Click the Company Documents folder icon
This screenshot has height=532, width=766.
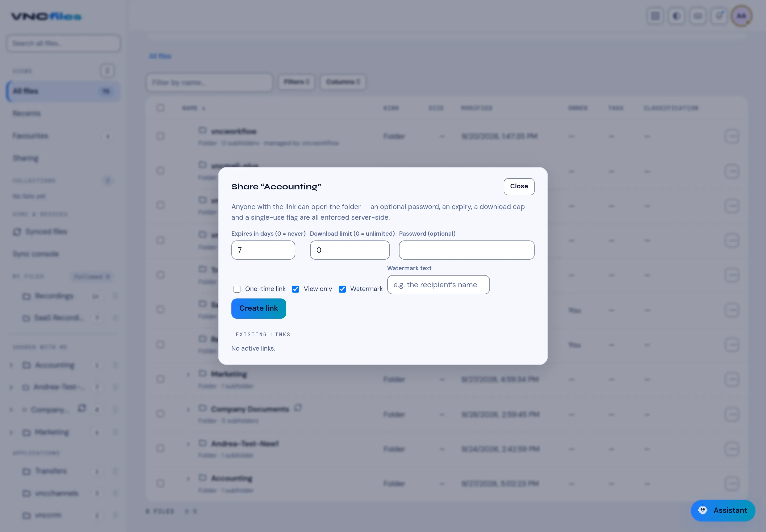coord(202,408)
